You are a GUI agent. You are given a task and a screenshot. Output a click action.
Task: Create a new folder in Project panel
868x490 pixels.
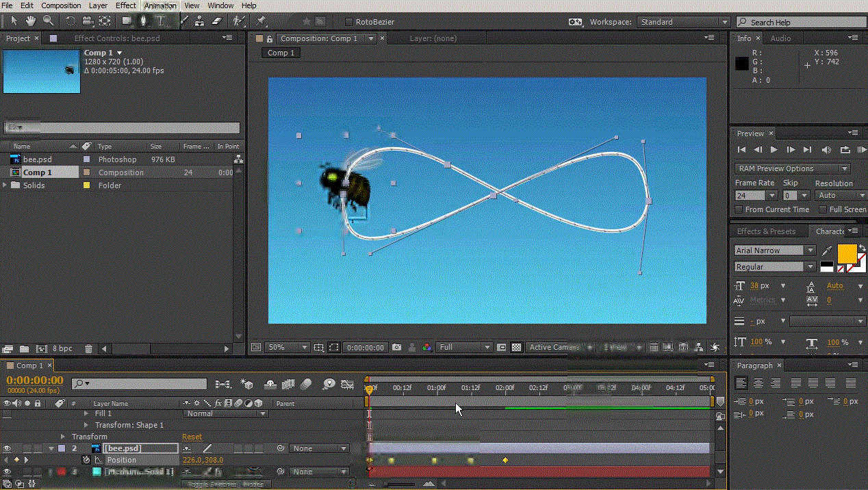24,348
